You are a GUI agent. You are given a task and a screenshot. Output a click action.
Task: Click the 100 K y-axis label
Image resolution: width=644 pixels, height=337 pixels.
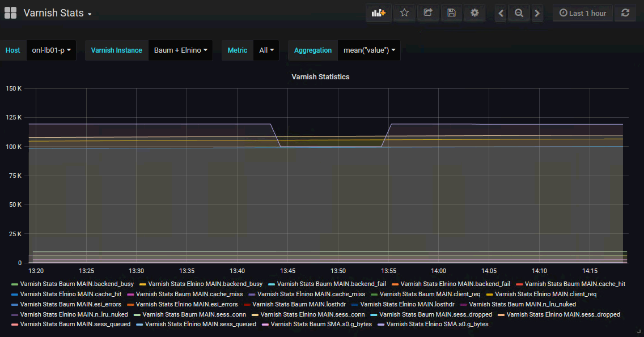pyautogui.click(x=14, y=147)
